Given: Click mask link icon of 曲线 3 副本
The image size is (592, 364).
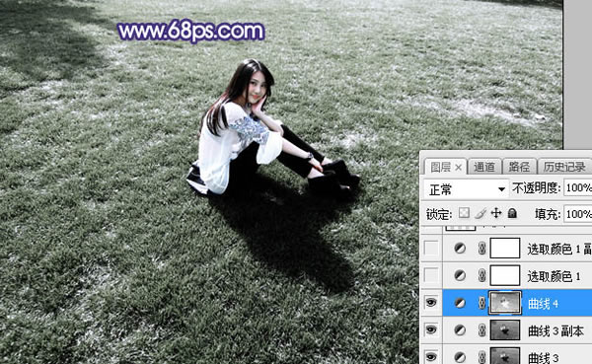Looking at the screenshot, I should tap(481, 330).
